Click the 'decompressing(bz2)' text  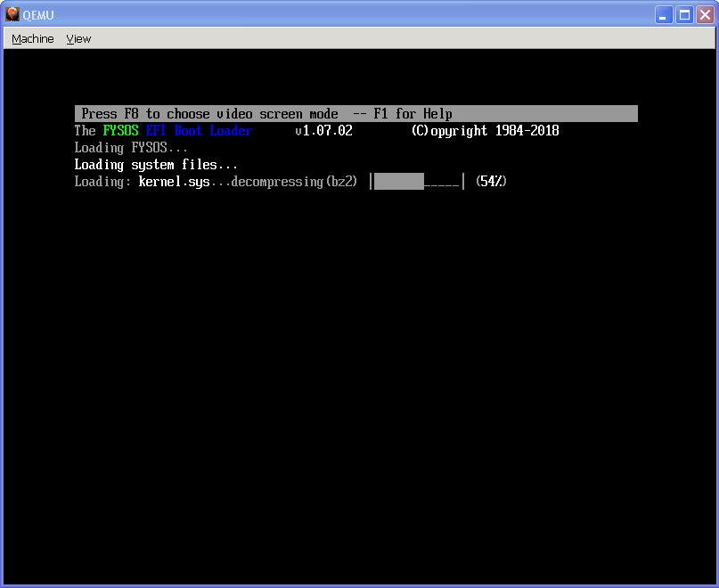pos(294,182)
